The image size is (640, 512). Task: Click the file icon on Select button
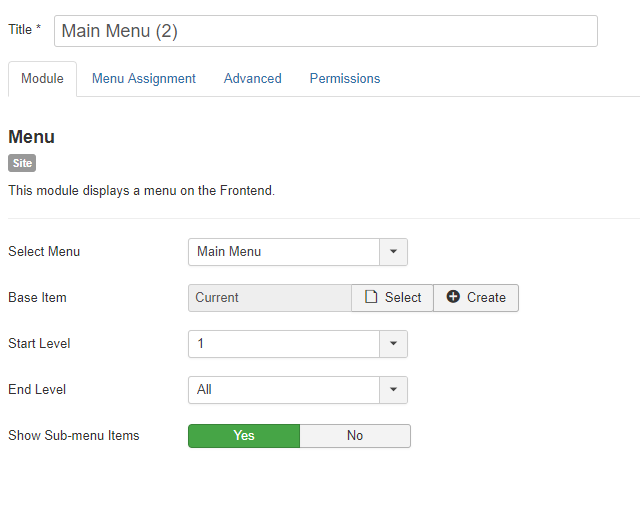pos(371,297)
